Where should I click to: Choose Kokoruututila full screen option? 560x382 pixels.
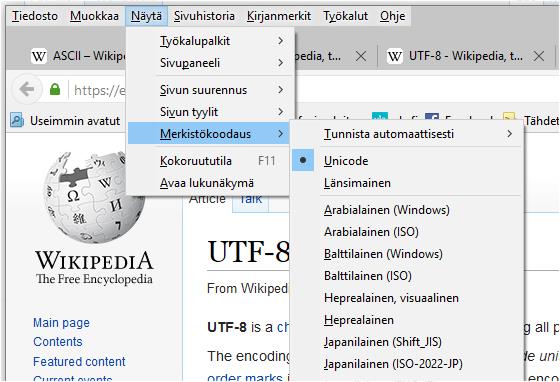[209, 161]
